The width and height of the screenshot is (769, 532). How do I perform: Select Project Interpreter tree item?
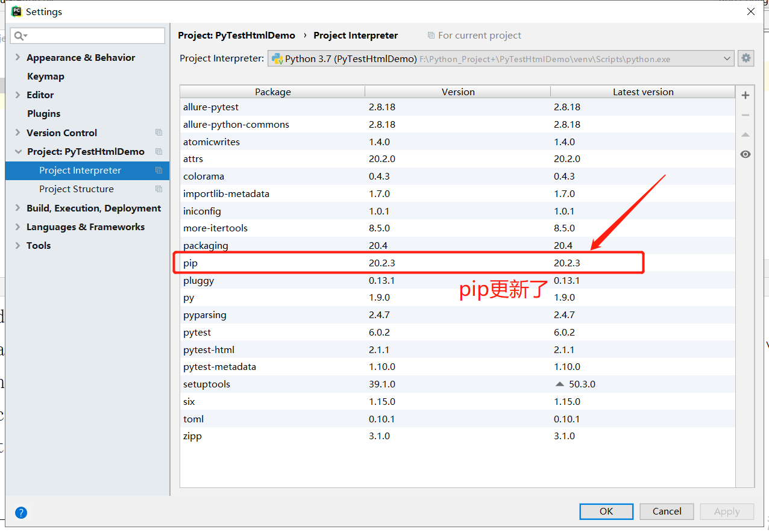coord(87,171)
